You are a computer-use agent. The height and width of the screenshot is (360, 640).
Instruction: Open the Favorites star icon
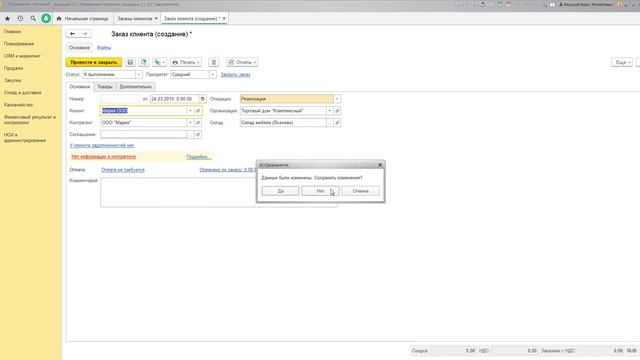click(7, 19)
